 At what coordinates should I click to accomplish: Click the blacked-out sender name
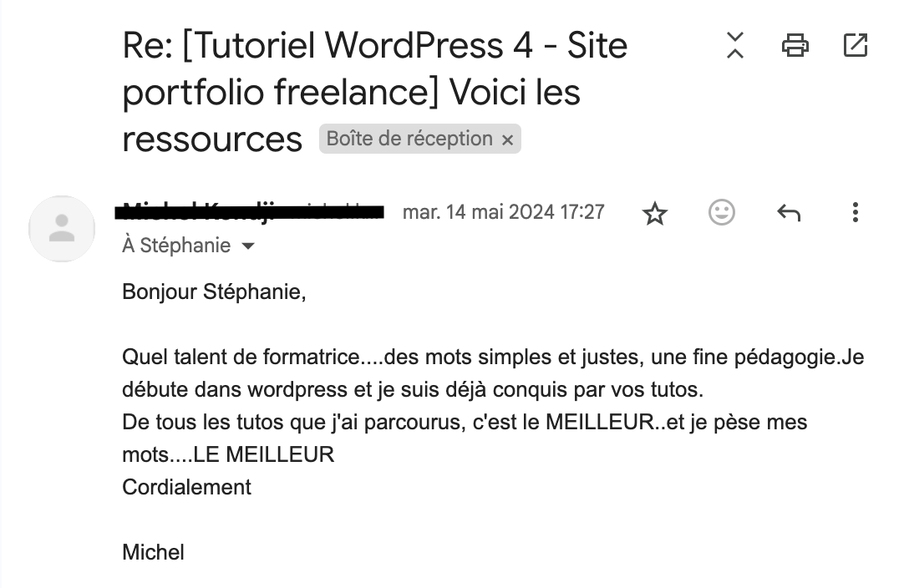(251, 212)
